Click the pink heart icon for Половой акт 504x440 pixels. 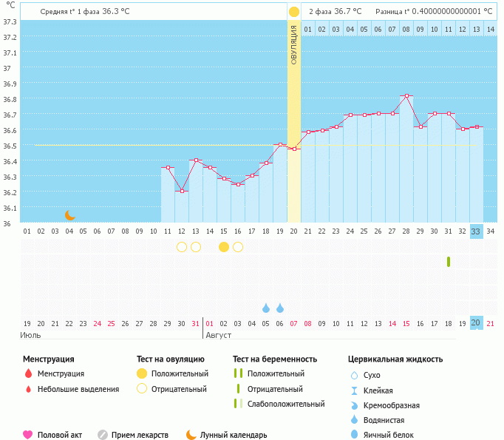pos(28,435)
